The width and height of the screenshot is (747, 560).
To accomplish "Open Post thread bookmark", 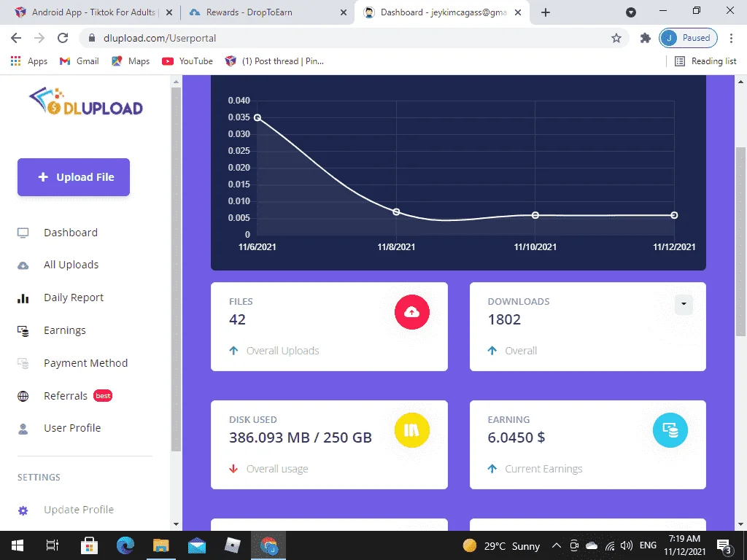I will click(x=274, y=61).
